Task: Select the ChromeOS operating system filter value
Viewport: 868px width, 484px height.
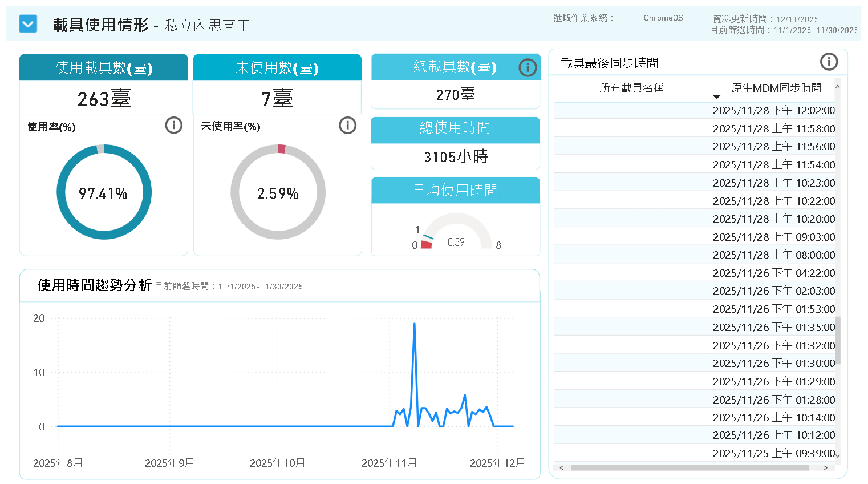Action: (x=663, y=18)
